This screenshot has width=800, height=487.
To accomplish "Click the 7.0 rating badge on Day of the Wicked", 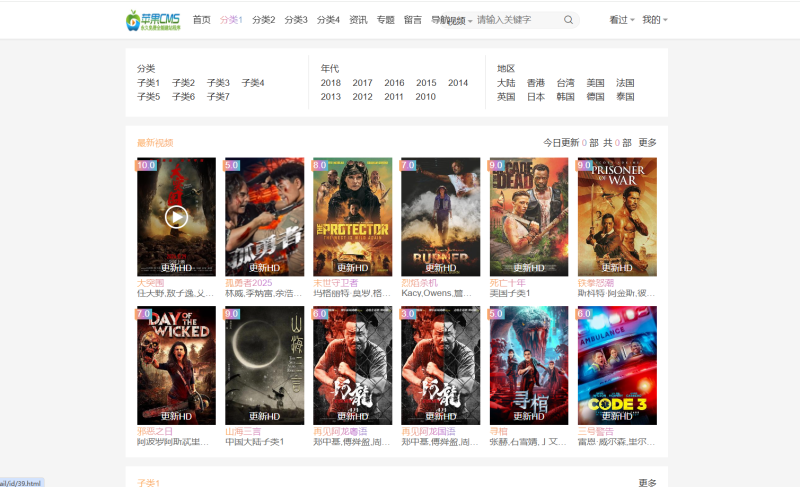I will [x=145, y=313].
